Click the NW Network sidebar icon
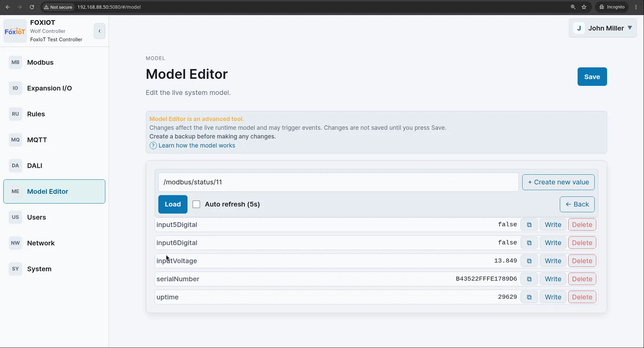 (x=15, y=243)
